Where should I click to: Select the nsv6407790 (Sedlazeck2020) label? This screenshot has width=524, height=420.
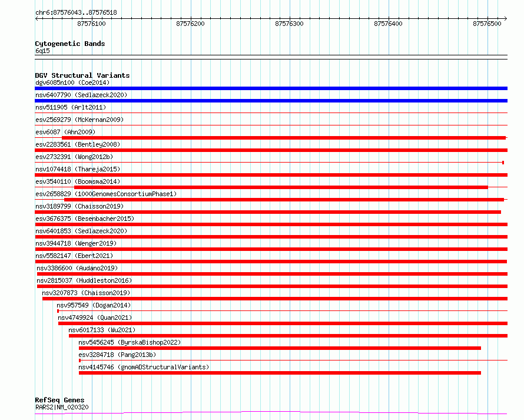click(x=81, y=95)
